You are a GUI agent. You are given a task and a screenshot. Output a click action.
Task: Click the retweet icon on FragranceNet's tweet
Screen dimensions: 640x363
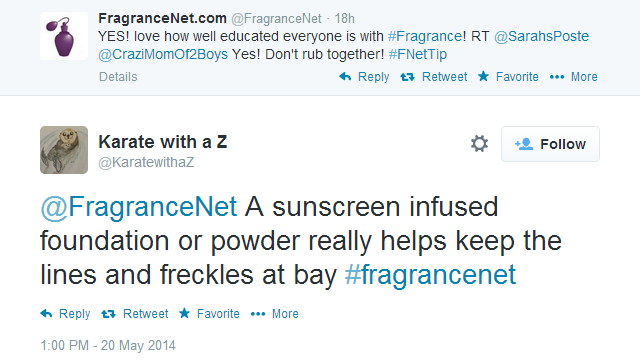click(x=407, y=77)
